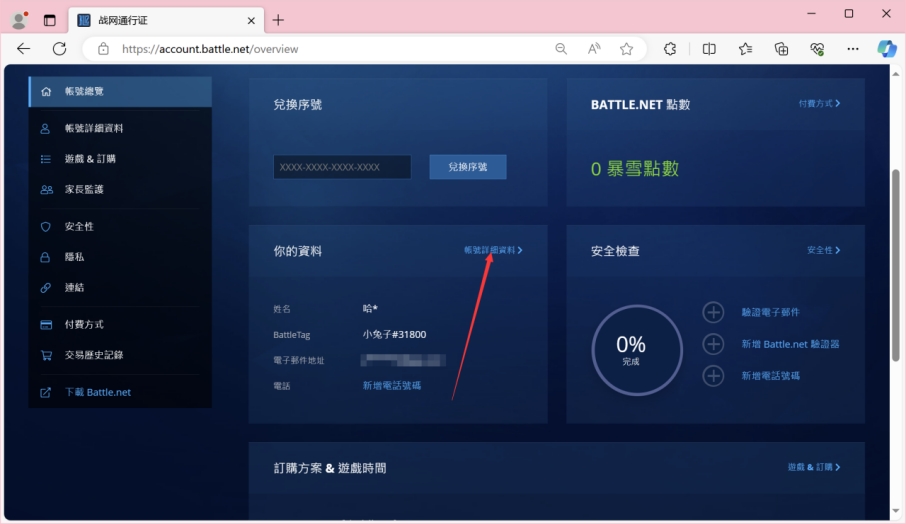Click the shield icon beside 安全性
906x524 pixels.
[x=46, y=226]
